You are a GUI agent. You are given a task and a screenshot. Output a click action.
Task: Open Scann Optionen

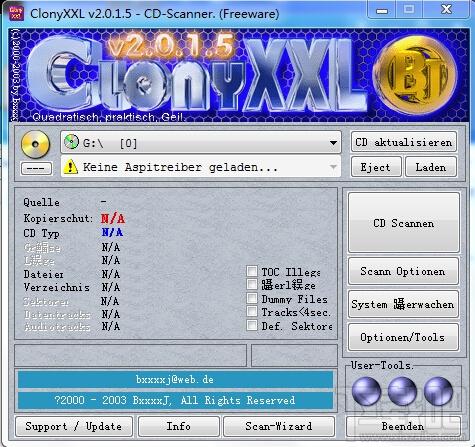coord(403,271)
